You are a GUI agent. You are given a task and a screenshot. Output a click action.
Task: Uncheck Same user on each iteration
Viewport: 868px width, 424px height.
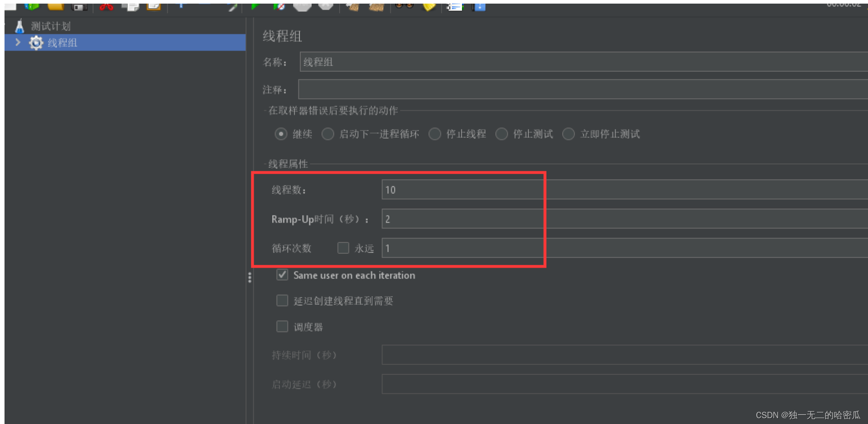[x=282, y=275]
